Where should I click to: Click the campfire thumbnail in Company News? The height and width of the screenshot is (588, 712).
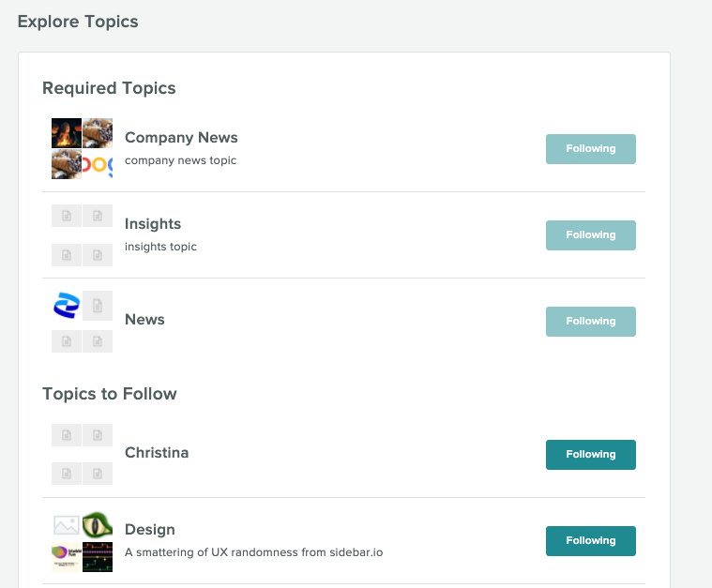[67, 133]
